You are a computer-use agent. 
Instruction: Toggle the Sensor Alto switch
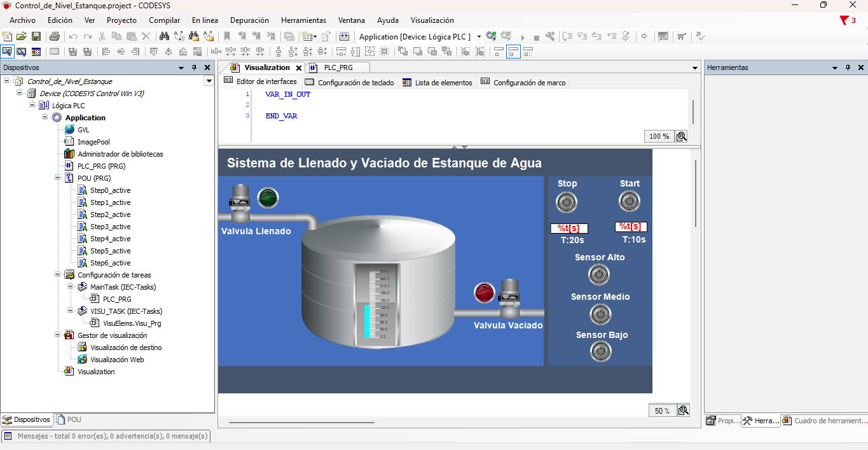click(598, 275)
